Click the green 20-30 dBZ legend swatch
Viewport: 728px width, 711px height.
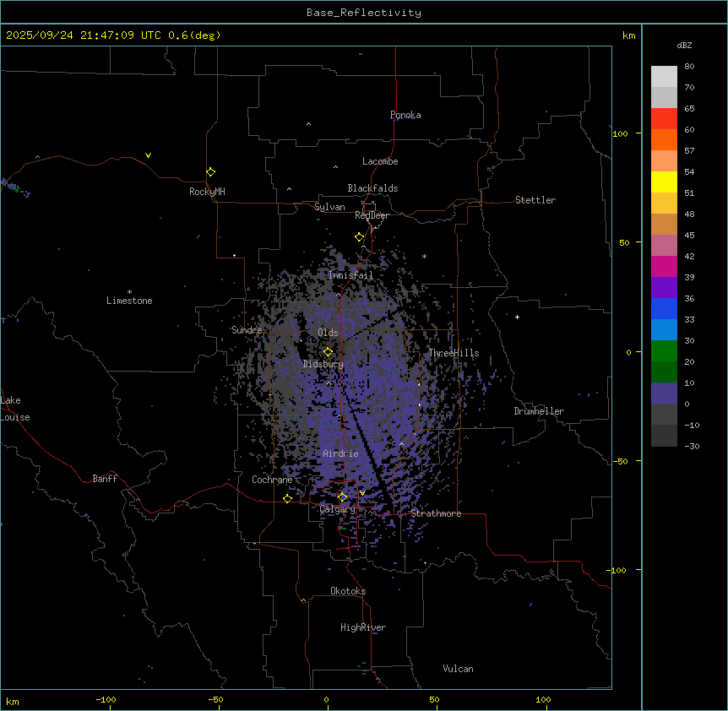tap(664, 350)
